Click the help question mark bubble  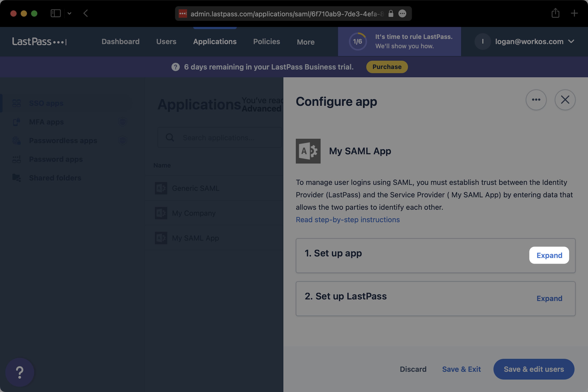(x=19, y=372)
